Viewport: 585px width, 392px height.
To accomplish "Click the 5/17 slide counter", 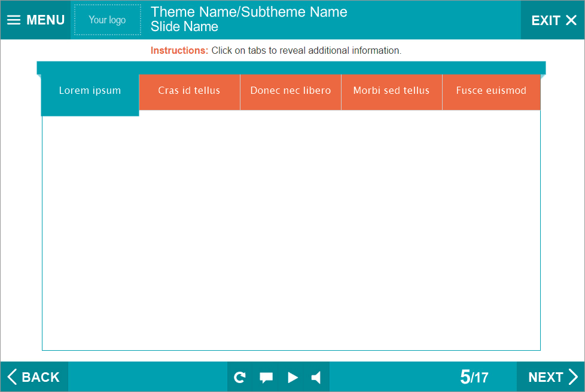I will point(474,377).
